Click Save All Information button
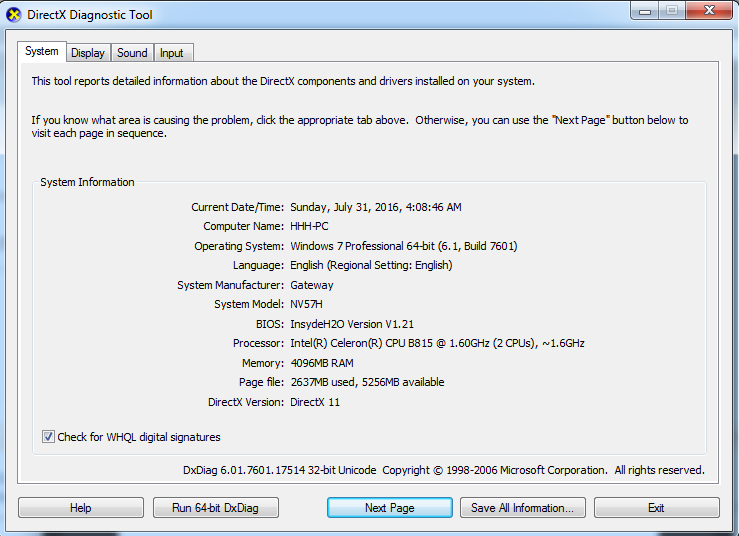Image resolution: width=739 pixels, height=536 pixels. click(x=522, y=508)
